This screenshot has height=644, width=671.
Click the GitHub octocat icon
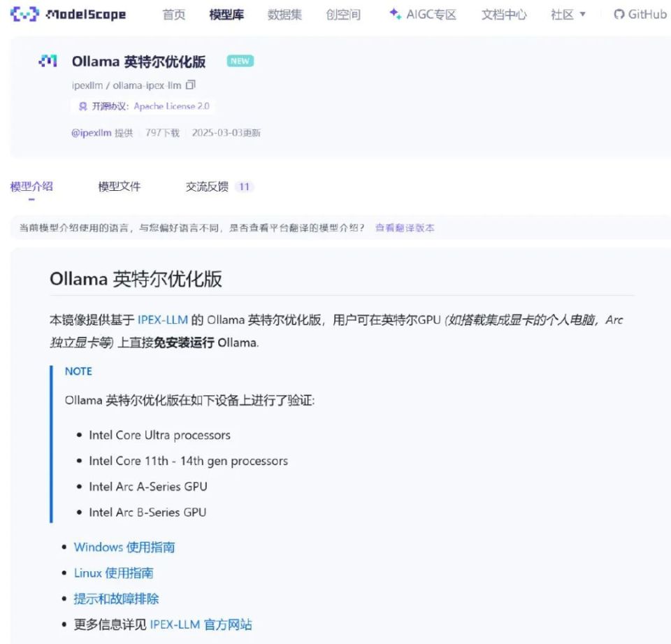[619, 15]
